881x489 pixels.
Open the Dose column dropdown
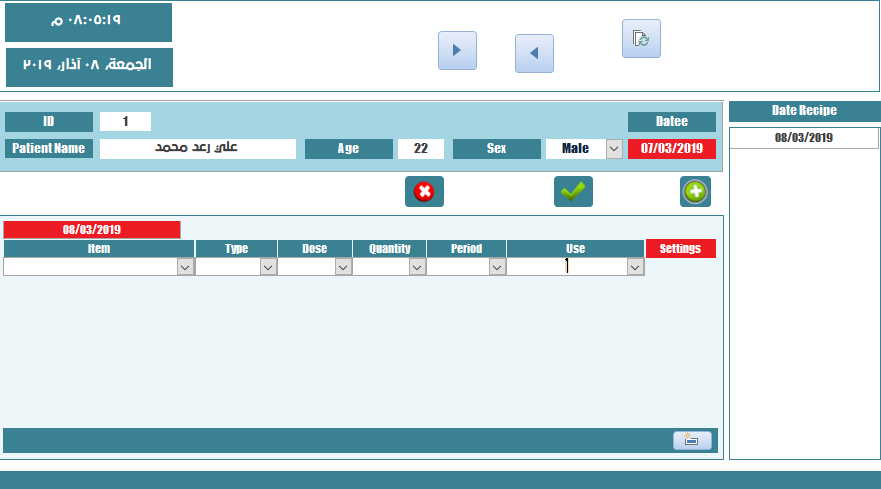343,267
